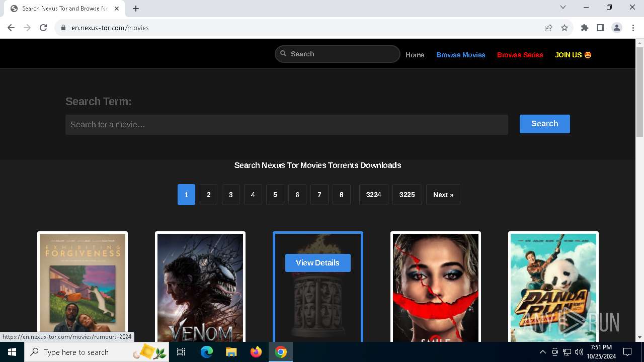Click the blue Search button
Image resolution: width=644 pixels, height=362 pixels.
coord(544,124)
